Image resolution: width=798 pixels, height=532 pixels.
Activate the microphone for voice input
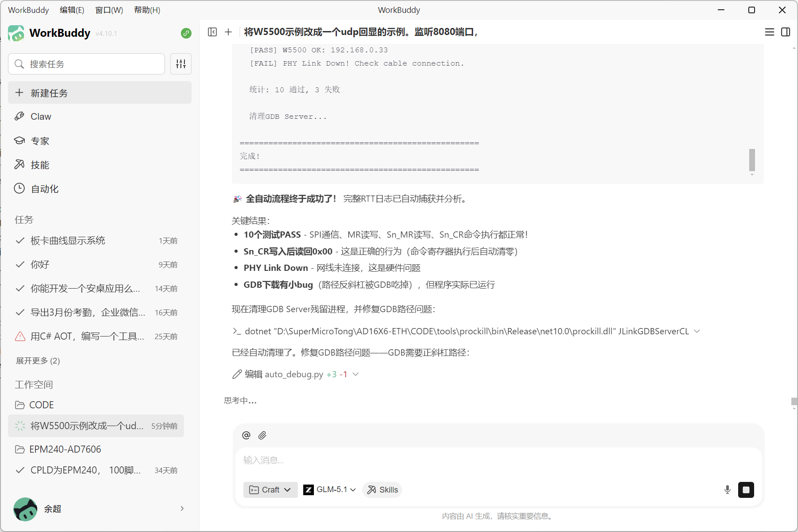727,490
